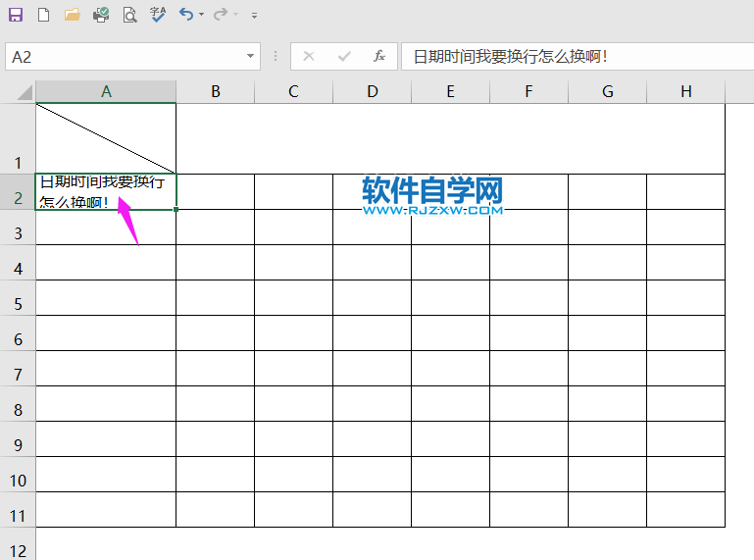Select row 1 header
754x560 pixels.
pos(18,138)
